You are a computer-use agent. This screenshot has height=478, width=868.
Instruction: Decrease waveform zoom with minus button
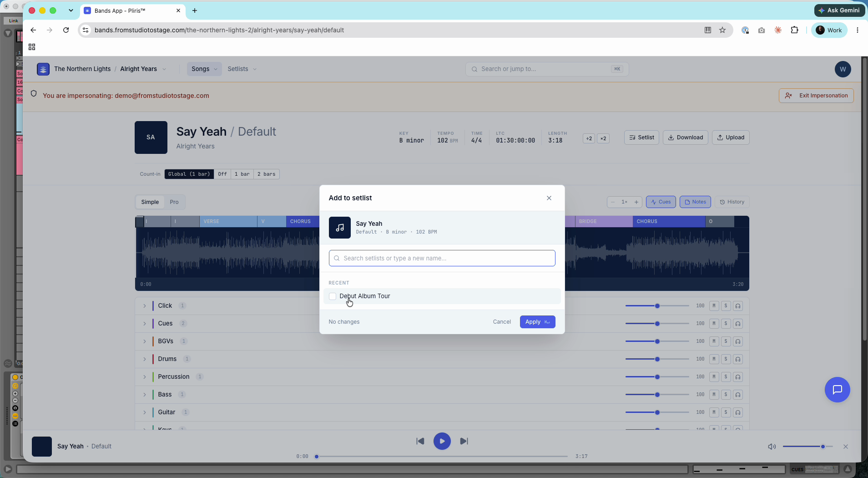613,202
